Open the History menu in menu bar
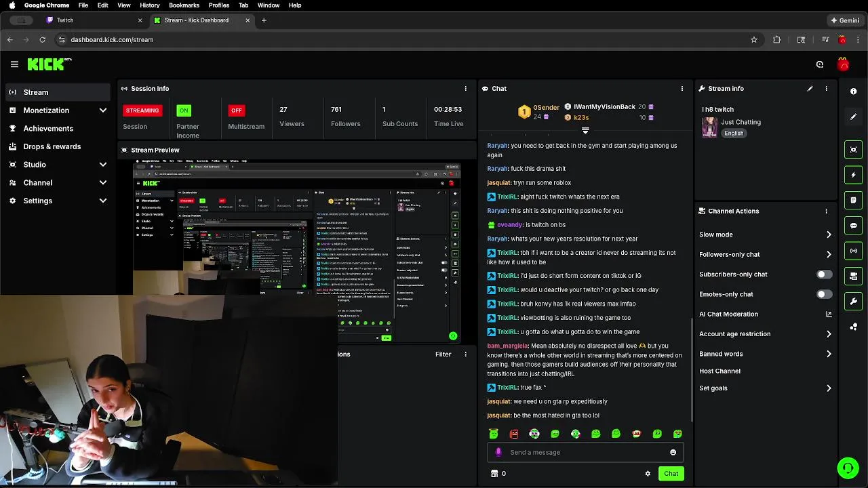Viewport: 868px width, 488px height. click(x=150, y=5)
